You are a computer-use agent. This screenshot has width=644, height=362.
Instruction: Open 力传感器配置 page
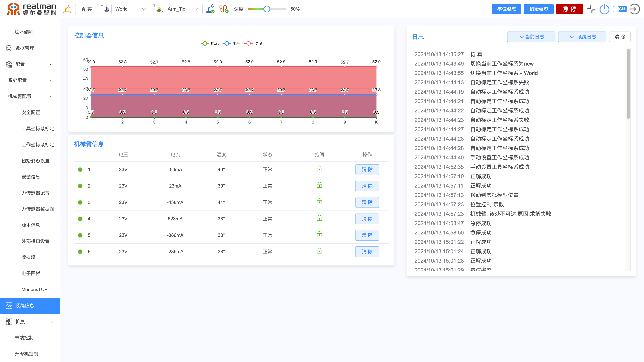36,193
